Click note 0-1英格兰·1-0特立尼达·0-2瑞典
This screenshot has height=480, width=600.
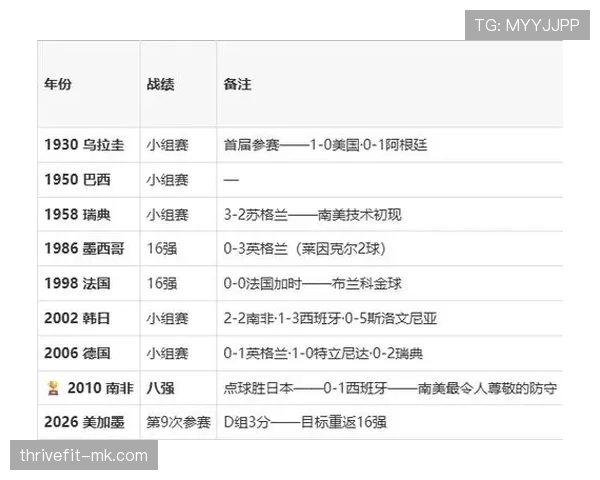(x=323, y=353)
